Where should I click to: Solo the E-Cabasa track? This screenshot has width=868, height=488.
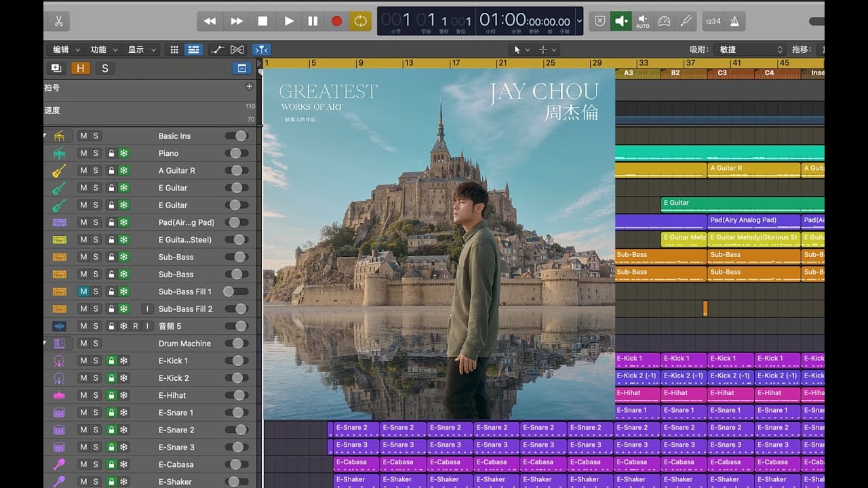(x=96, y=464)
